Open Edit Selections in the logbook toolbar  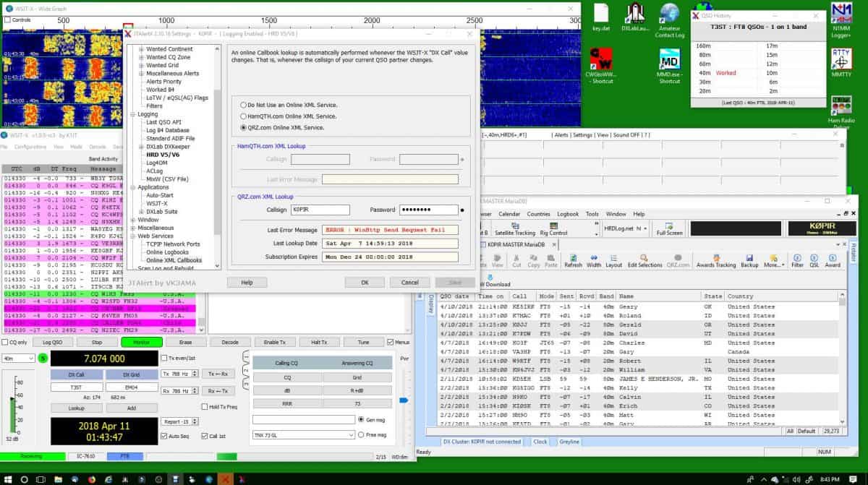[644, 260]
